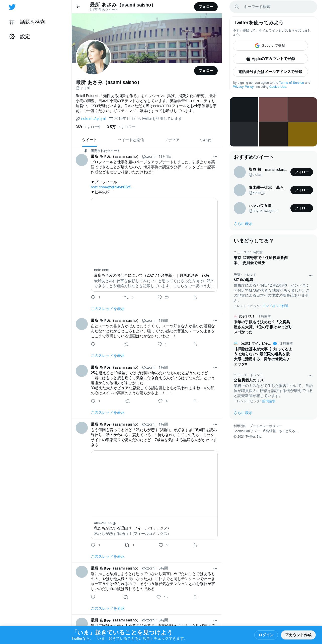Share the 25を超えると tweet

(x=195, y=401)
